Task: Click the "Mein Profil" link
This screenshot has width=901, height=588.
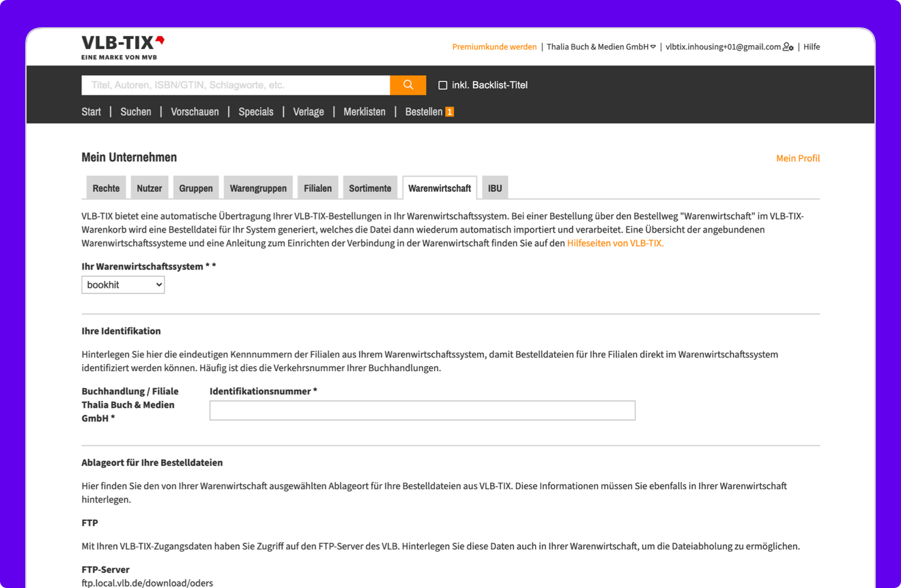Action: 798,158
